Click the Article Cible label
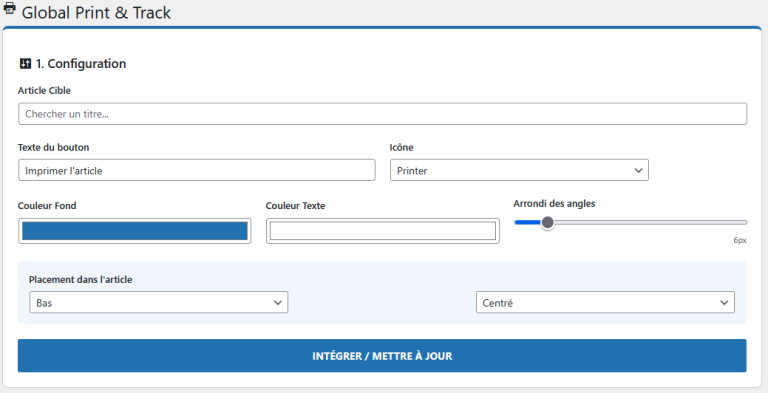The width and height of the screenshot is (768, 393). click(44, 91)
